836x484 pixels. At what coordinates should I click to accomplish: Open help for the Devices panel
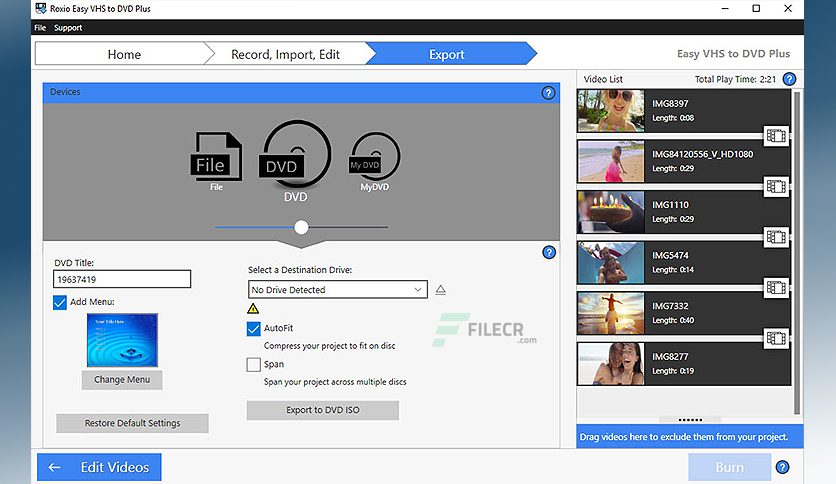(548, 93)
